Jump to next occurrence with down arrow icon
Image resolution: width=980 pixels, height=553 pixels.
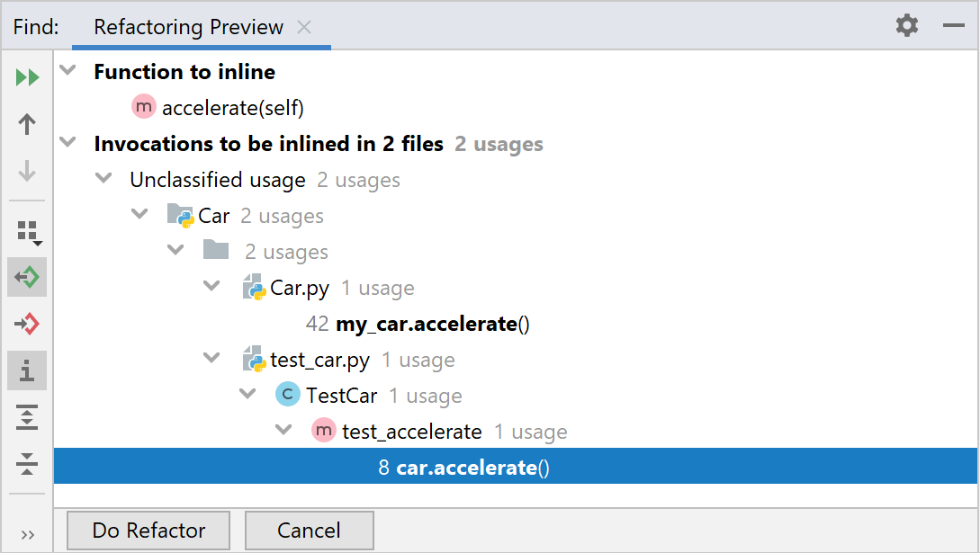[x=27, y=171]
